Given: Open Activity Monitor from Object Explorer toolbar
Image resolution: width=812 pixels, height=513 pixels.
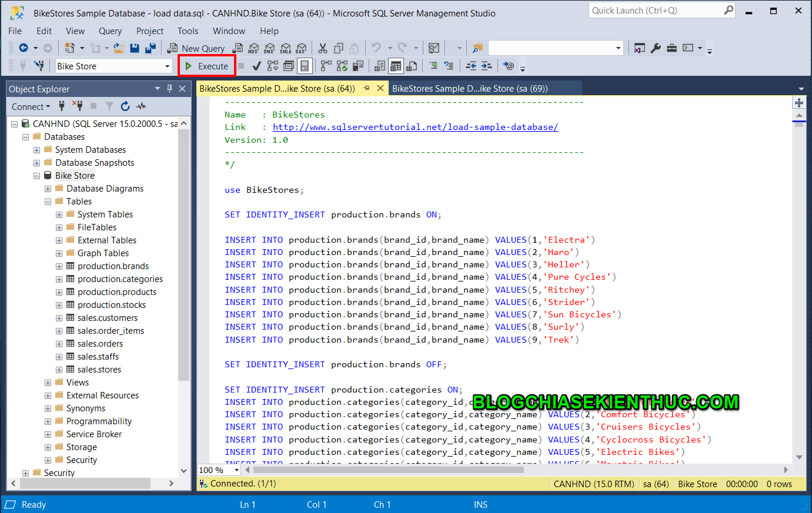Looking at the screenshot, I should click(x=141, y=106).
